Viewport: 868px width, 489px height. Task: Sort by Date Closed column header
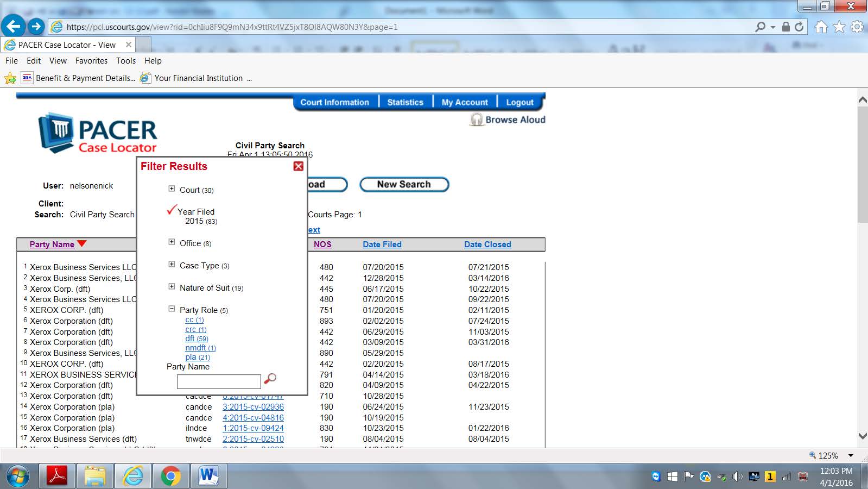point(487,244)
